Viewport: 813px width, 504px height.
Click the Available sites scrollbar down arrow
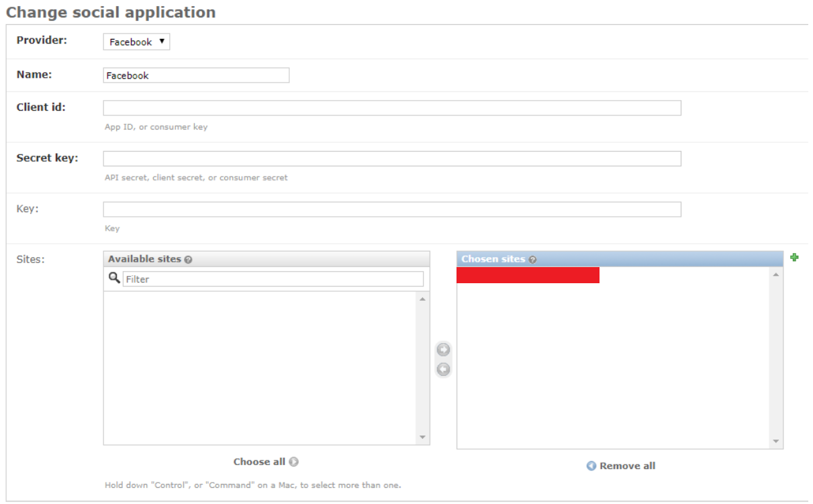click(x=423, y=438)
